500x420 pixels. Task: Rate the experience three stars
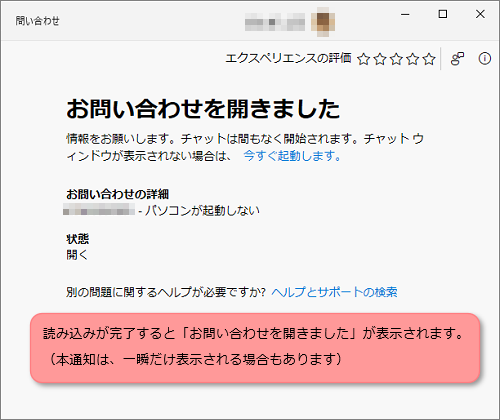pyautogui.click(x=396, y=59)
